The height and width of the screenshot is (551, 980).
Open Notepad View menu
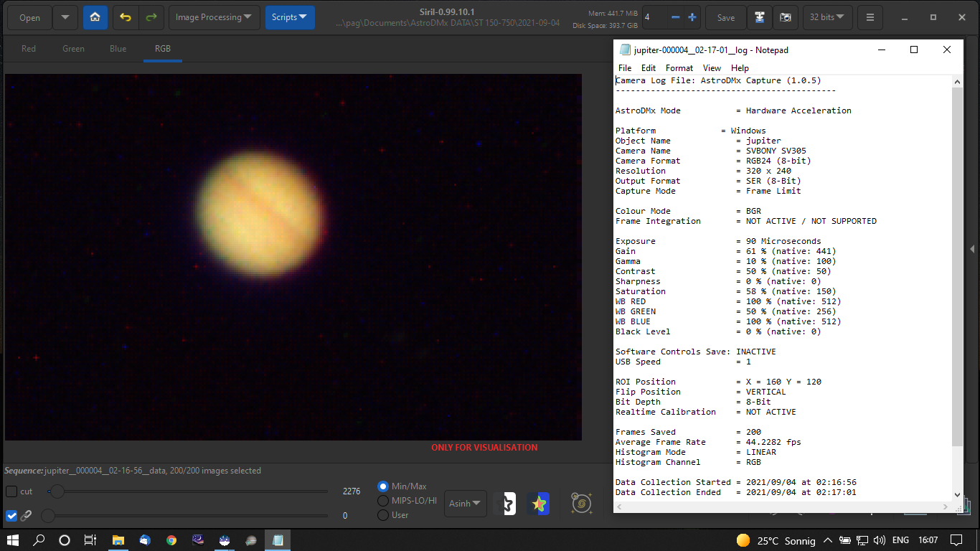point(712,68)
